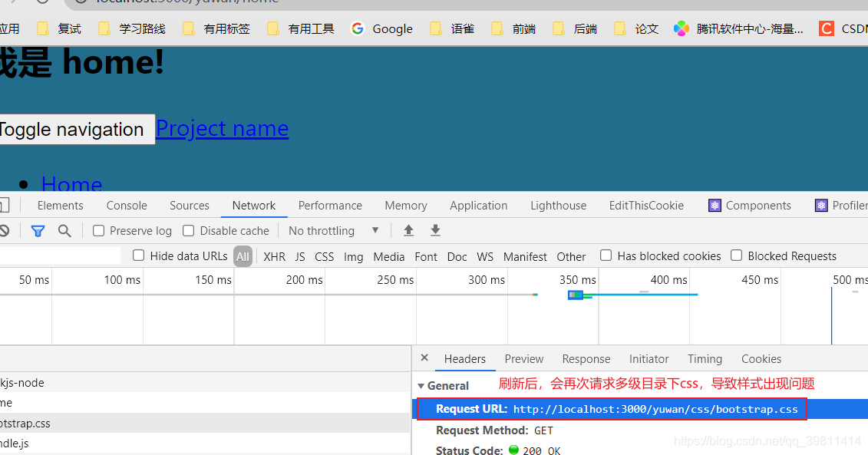Open the Preview details tab
The width and height of the screenshot is (868, 455).
point(523,358)
